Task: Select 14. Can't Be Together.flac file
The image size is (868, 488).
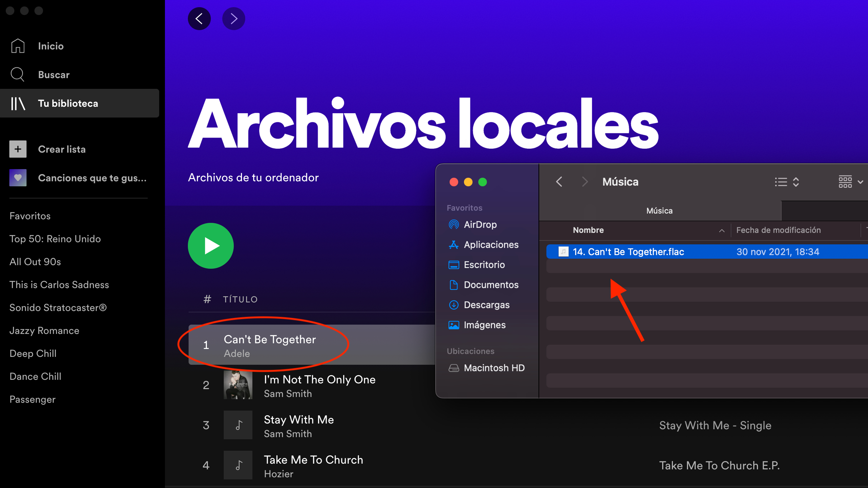Action: (628, 252)
